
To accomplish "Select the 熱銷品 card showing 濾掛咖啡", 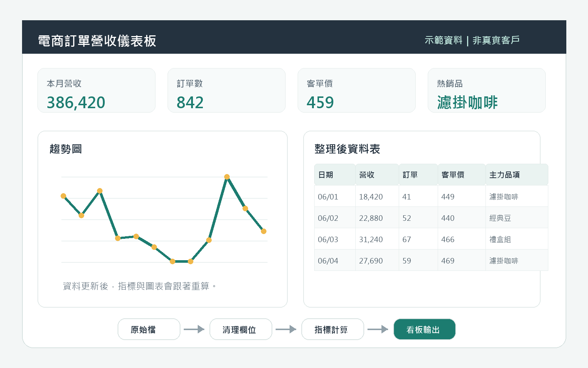I will [x=487, y=91].
